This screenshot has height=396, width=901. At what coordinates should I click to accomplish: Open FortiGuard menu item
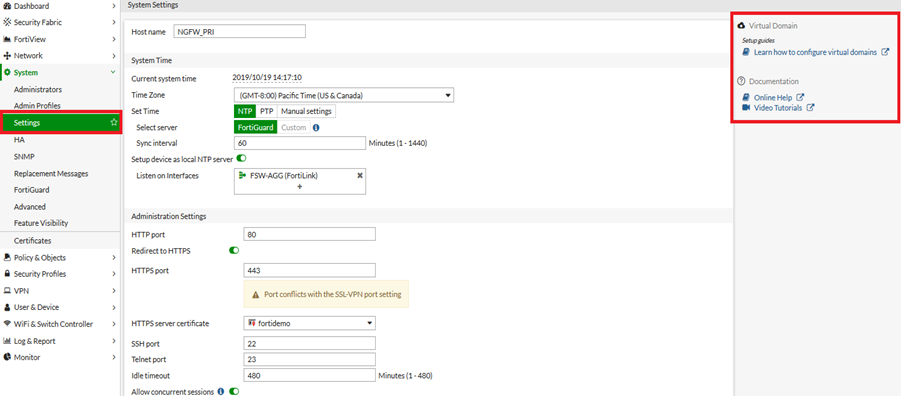[x=32, y=190]
